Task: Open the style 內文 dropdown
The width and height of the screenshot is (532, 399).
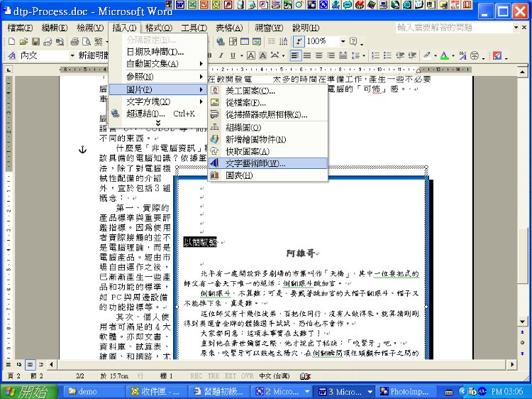Action: point(72,55)
